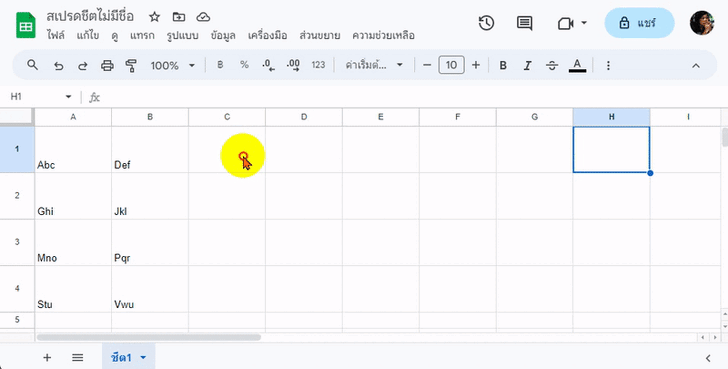Image resolution: width=728 pixels, height=369 pixels.
Task: Toggle italic formatting
Action: [527, 65]
